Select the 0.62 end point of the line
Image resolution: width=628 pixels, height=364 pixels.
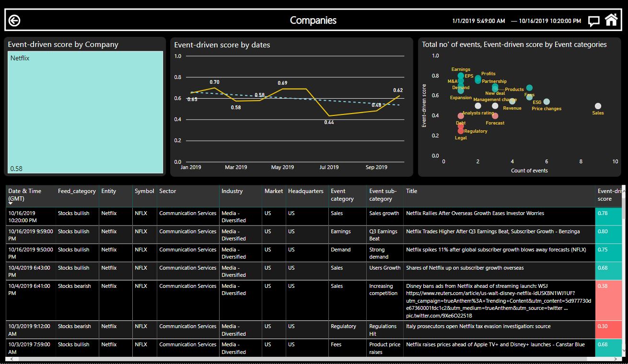point(399,96)
